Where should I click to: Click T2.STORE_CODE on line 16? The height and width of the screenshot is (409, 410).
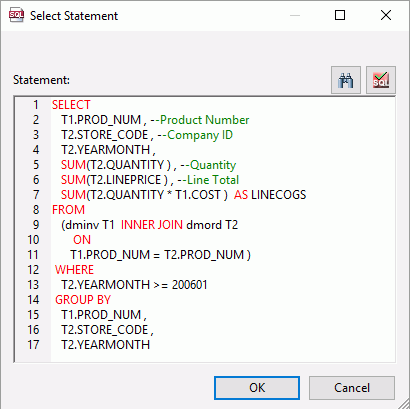105,330
